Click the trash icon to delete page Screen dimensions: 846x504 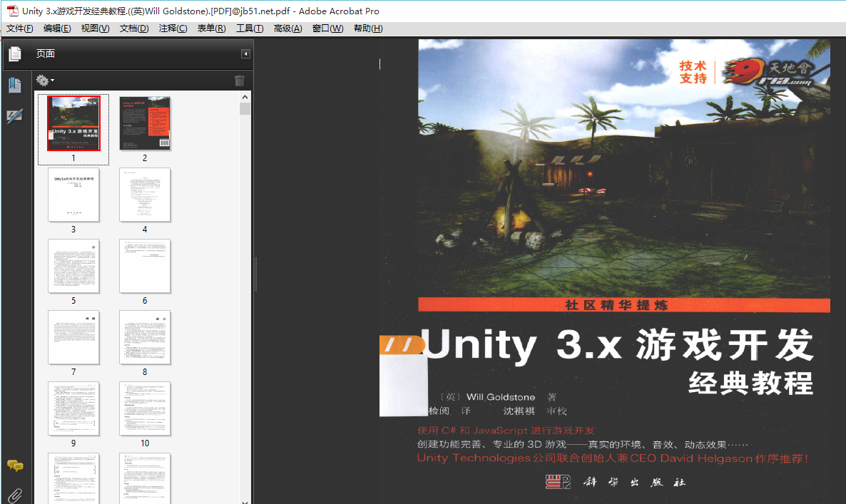240,81
